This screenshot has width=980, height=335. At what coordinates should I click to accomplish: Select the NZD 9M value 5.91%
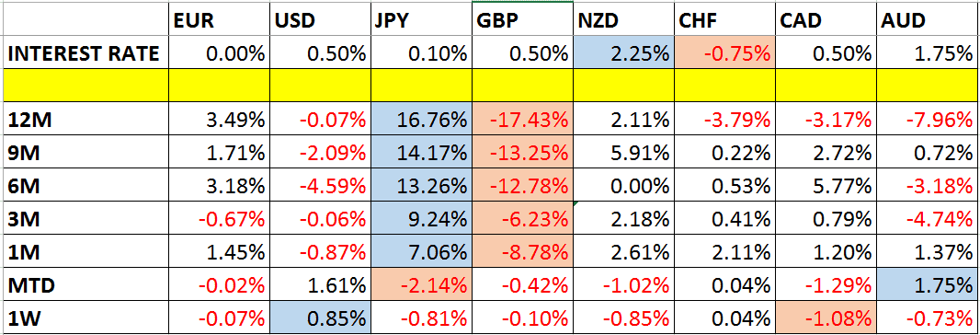point(622,152)
